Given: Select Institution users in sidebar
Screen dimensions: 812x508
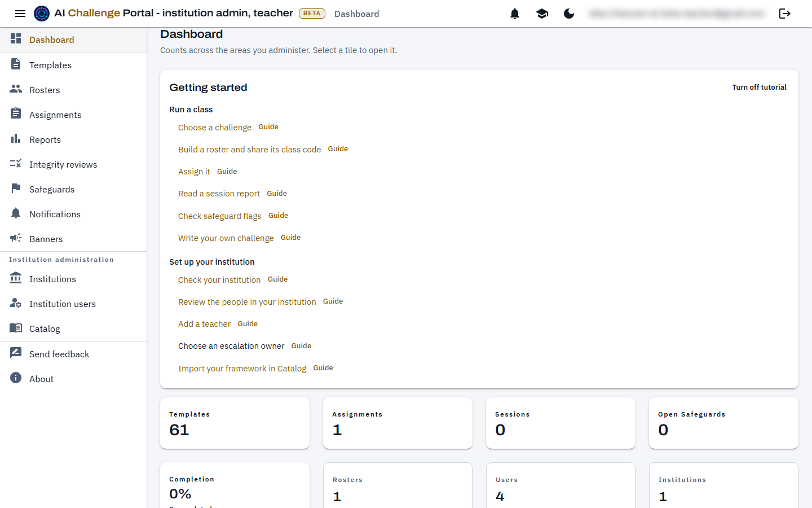Looking at the screenshot, I should point(73,304).
